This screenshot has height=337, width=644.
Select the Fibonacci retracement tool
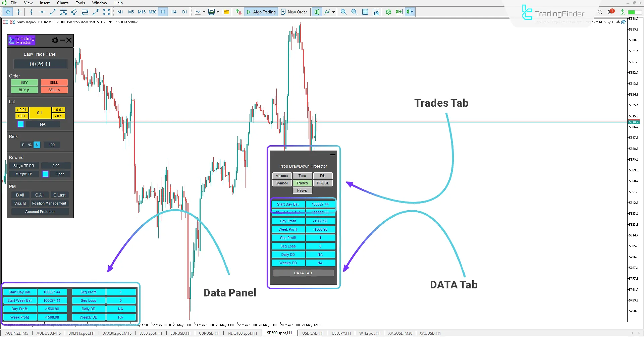tap(85, 12)
